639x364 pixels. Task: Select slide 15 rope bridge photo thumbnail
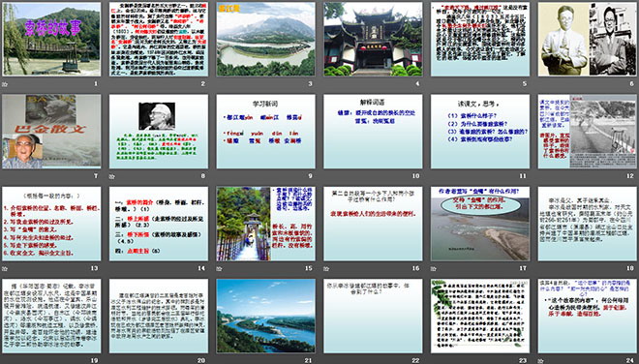265,224
